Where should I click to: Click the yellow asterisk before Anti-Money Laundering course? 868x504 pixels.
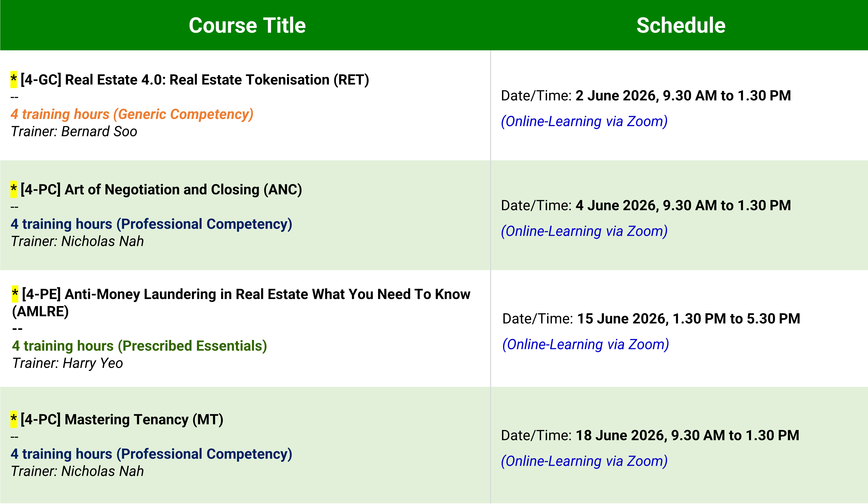(x=15, y=294)
